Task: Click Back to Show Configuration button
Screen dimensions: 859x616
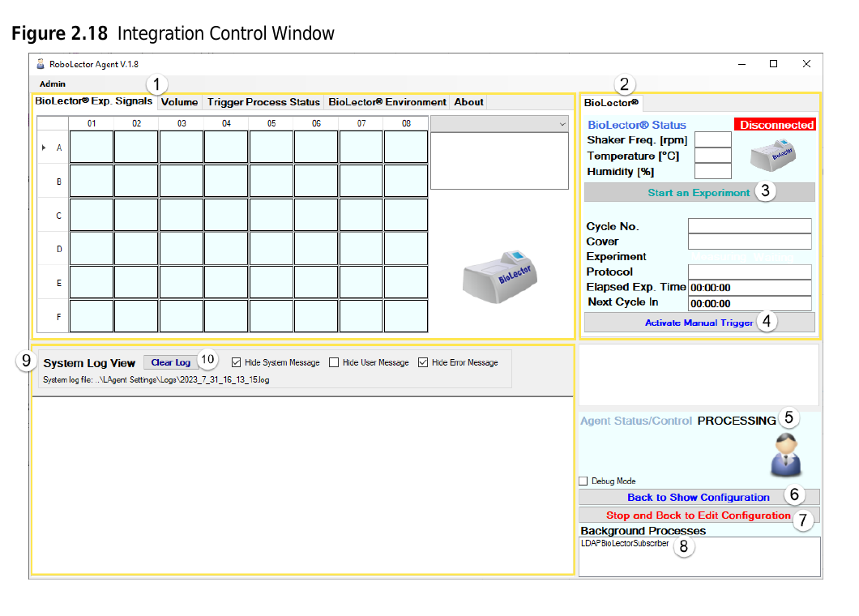Action: [x=699, y=497]
